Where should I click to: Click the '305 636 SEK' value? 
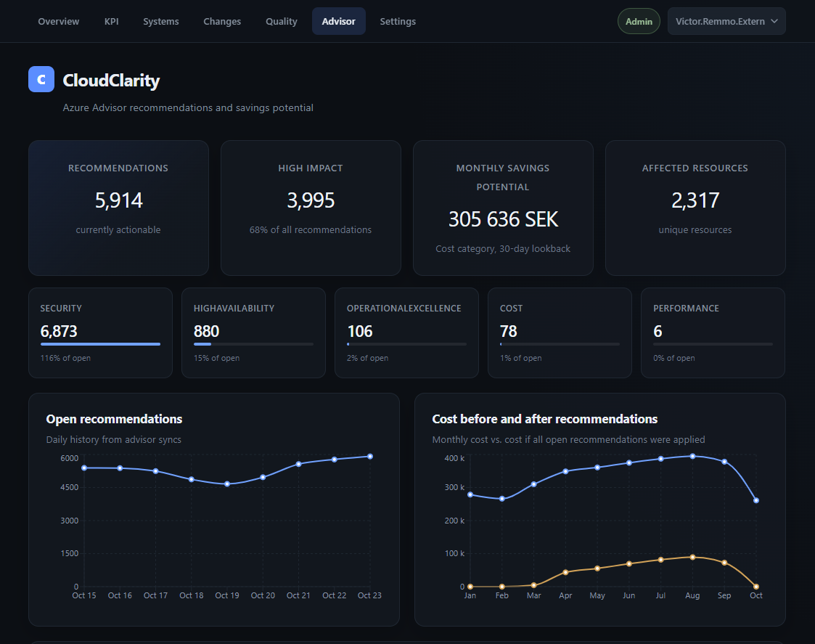pyautogui.click(x=503, y=219)
